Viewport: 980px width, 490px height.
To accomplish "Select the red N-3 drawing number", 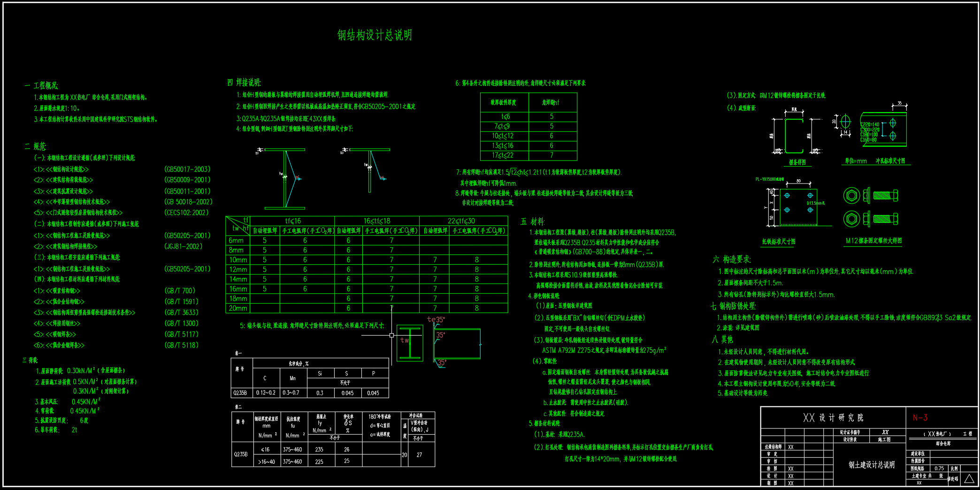I will tap(920, 418).
